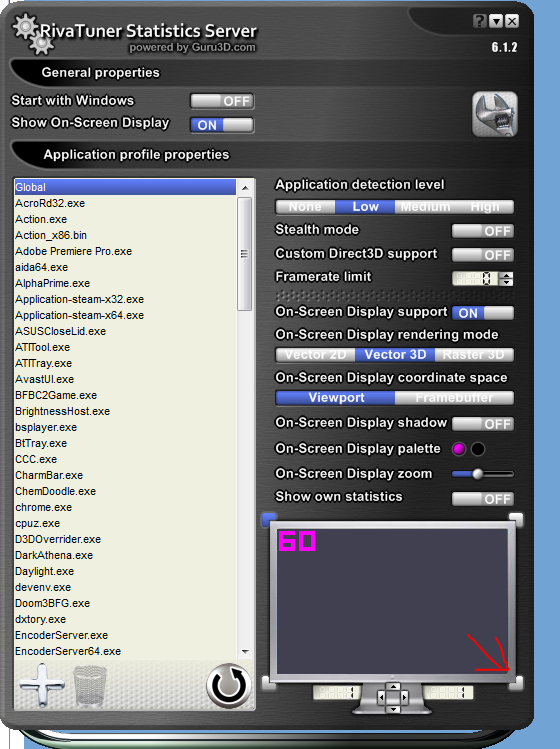Select Action.exe profile
Image resolution: width=560 pixels, height=749 pixels.
(125, 219)
